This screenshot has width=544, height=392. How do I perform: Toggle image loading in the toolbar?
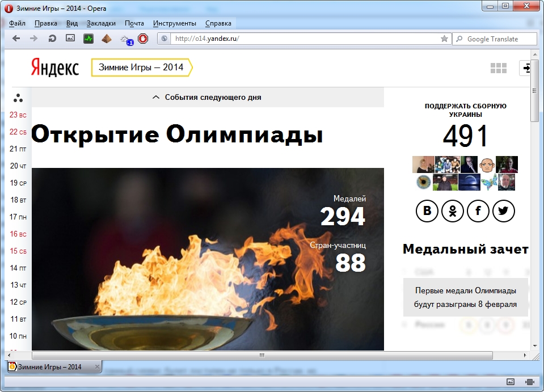[x=70, y=39]
